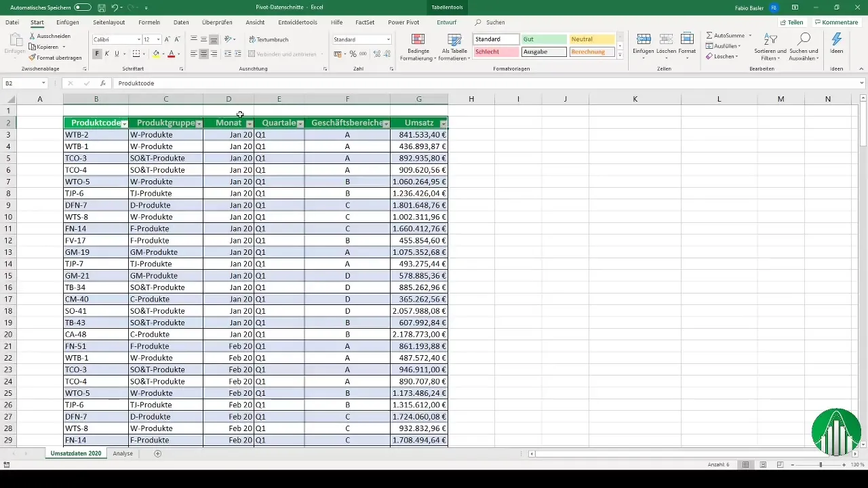The width and height of the screenshot is (868, 488).
Task: Open the Format cells menu
Action: coord(687,45)
